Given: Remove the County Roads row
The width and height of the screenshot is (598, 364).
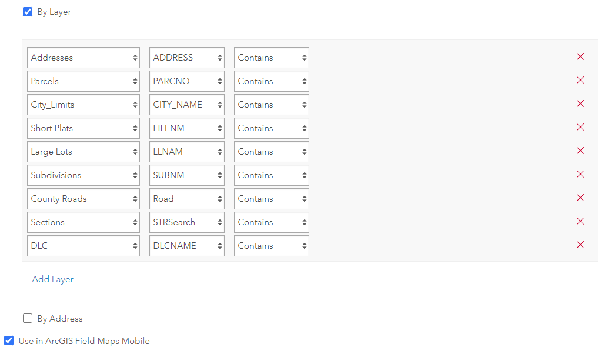Looking at the screenshot, I should click(x=580, y=198).
